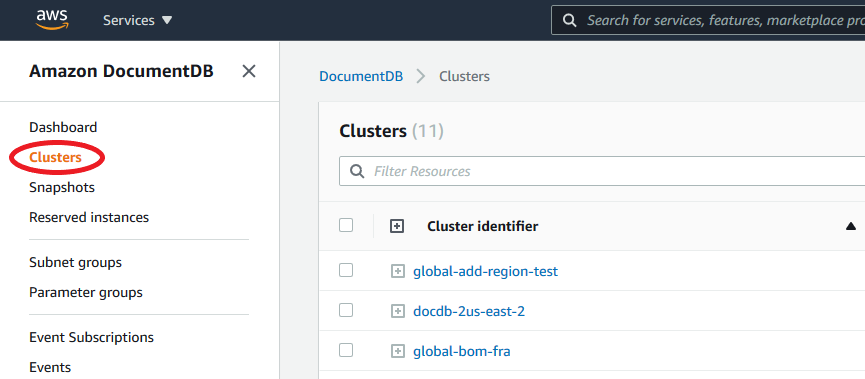Viewport: 865px width, 379px height.
Task: Toggle the select-all clusters checkbox
Action: tap(346, 225)
